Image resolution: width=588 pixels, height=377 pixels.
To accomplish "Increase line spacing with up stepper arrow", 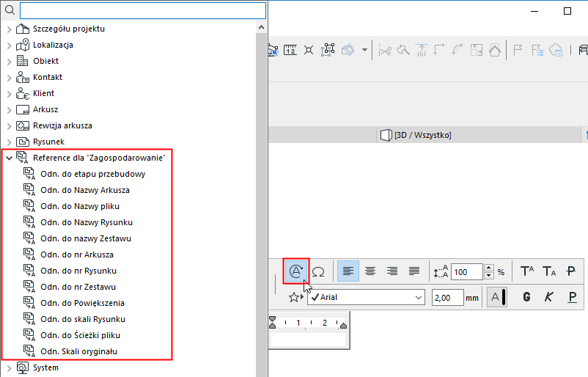I will coord(488,268).
